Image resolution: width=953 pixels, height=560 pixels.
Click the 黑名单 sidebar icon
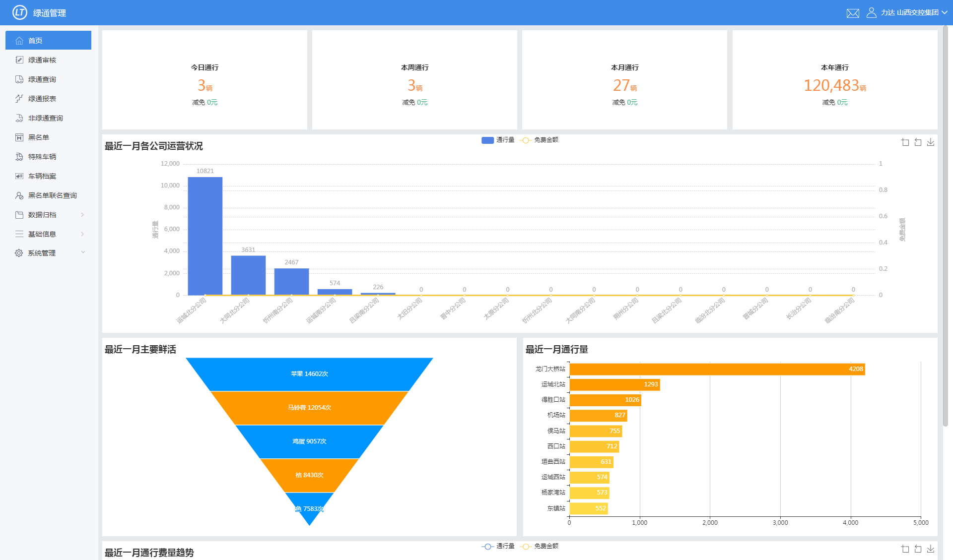(19, 137)
